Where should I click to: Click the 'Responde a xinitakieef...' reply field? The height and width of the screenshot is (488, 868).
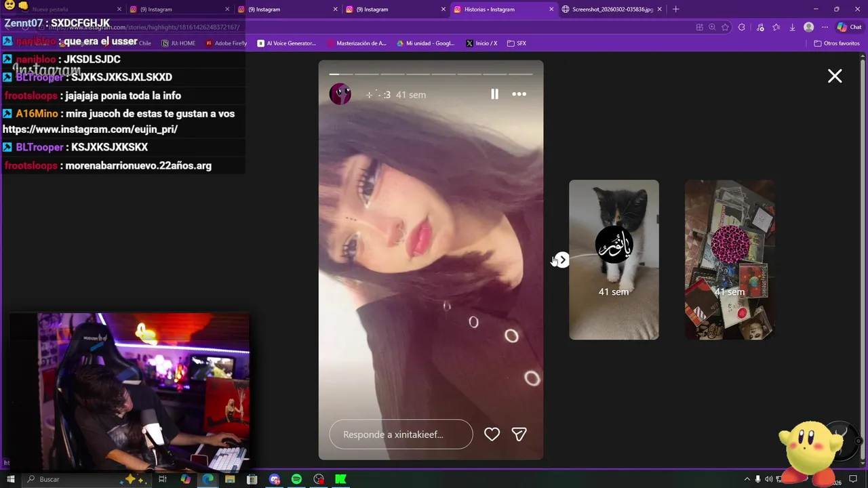(x=401, y=434)
